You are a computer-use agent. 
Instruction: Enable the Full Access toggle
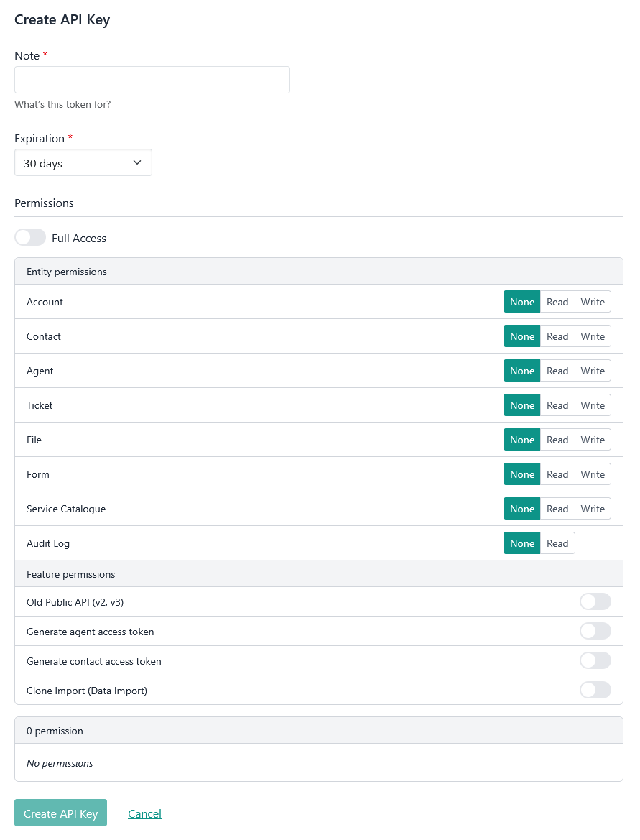click(x=30, y=238)
